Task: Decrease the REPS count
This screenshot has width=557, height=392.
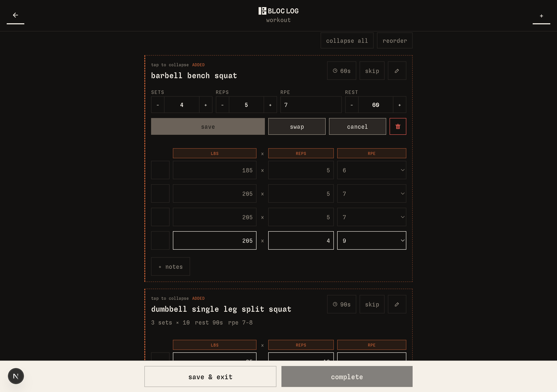Action: tap(223, 105)
